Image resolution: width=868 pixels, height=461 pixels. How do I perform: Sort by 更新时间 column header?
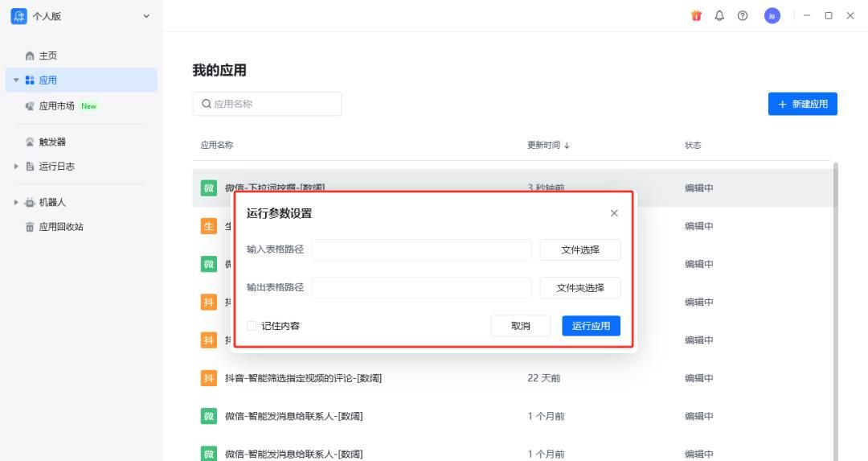(548, 145)
